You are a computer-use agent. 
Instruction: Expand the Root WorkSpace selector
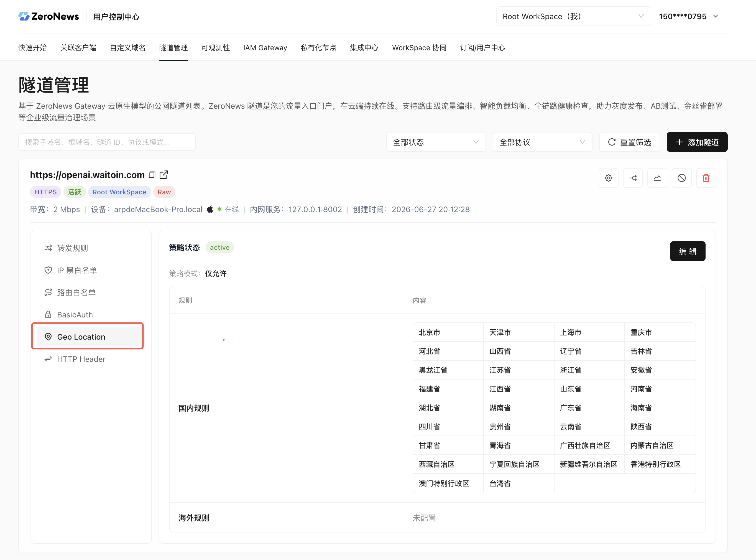click(573, 16)
